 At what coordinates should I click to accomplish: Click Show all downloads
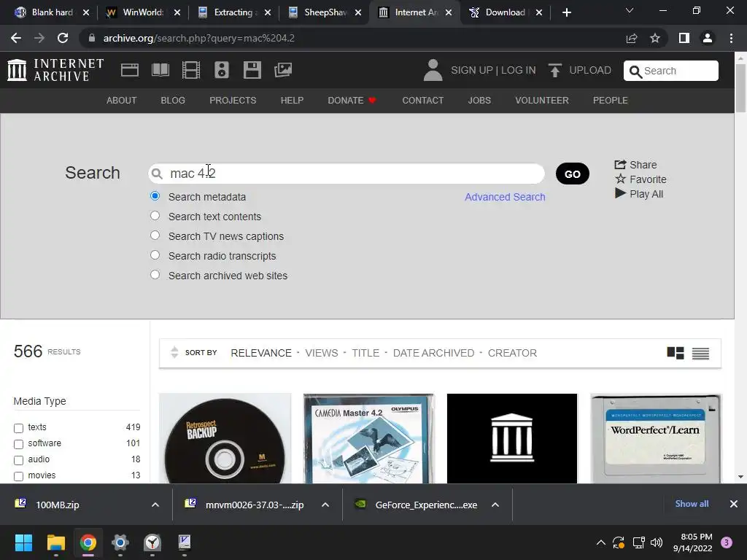[692, 504]
